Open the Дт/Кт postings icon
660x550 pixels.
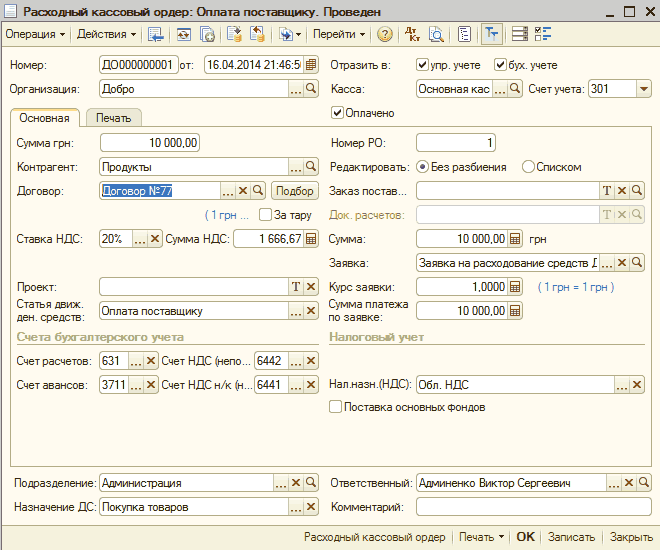click(413, 34)
